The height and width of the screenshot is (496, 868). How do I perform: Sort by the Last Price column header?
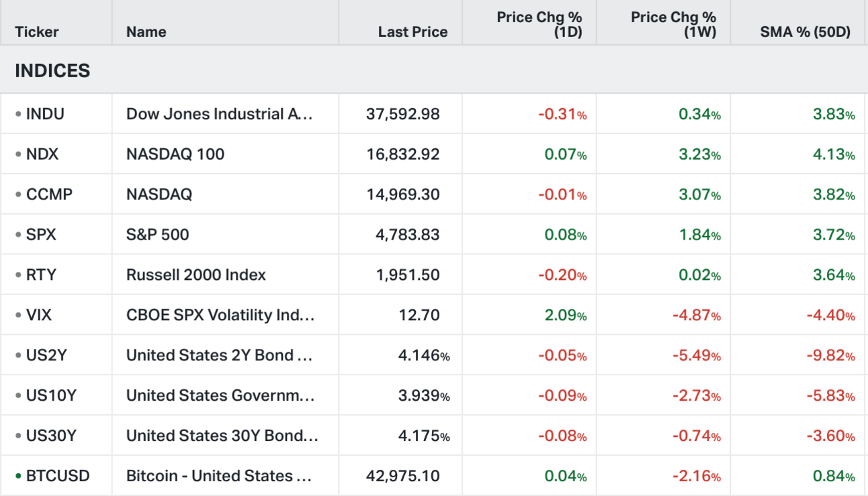(413, 32)
